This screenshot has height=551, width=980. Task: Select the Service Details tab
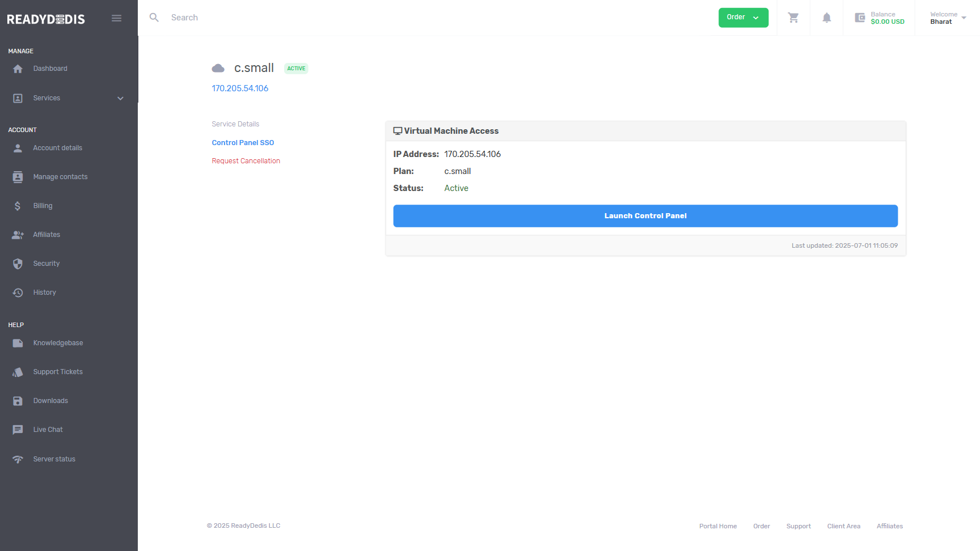(235, 124)
